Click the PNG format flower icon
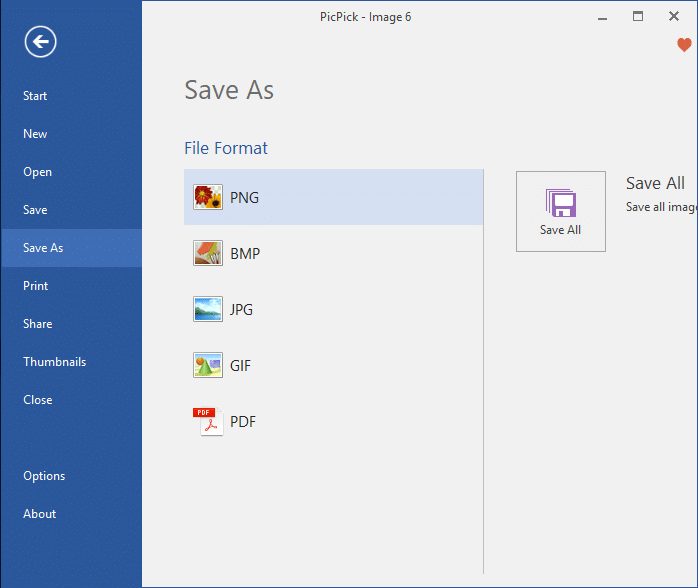Viewport: 698px width, 588px height. [x=208, y=197]
